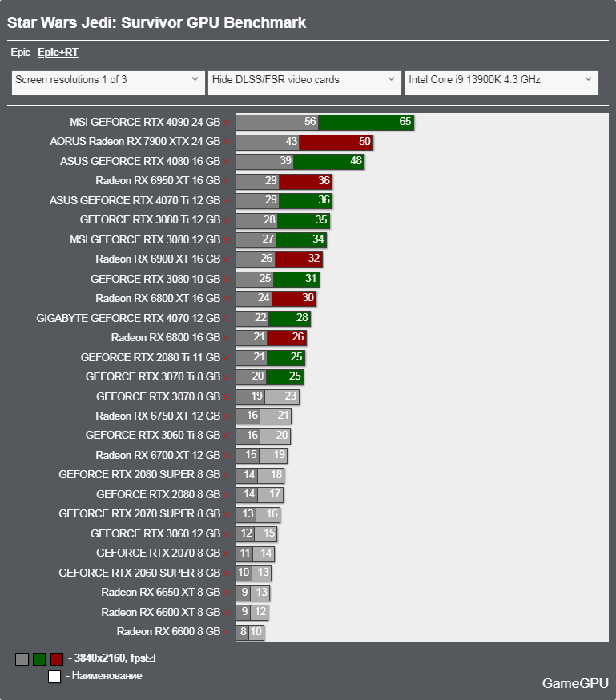Remove GEFORCE RTX 3070 8 GB via red X
Viewport: 616px width, 700px height.
[x=227, y=397]
